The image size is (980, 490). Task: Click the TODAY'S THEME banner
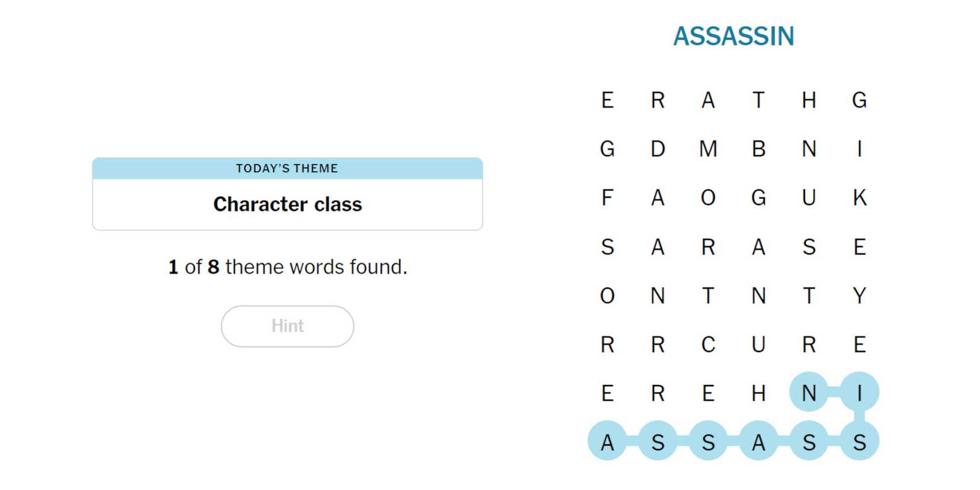coord(287,168)
